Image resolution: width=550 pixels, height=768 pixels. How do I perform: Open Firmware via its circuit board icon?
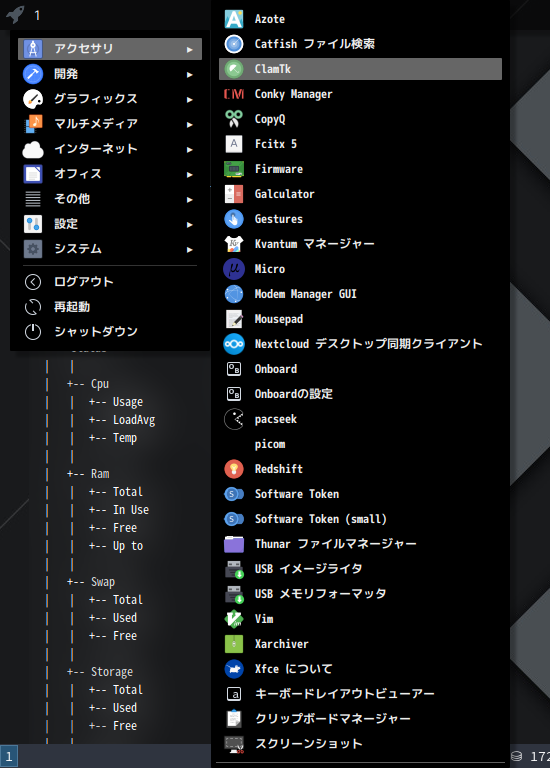tap(234, 169)
